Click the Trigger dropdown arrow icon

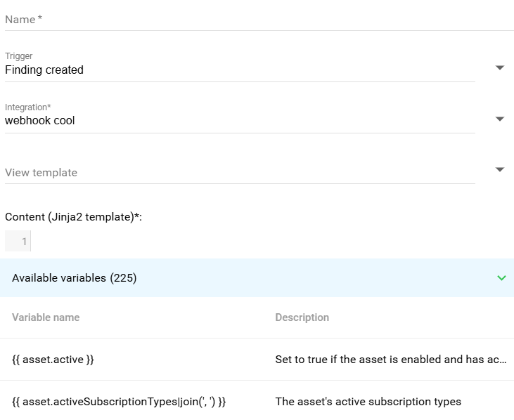[x=500, y=68]
